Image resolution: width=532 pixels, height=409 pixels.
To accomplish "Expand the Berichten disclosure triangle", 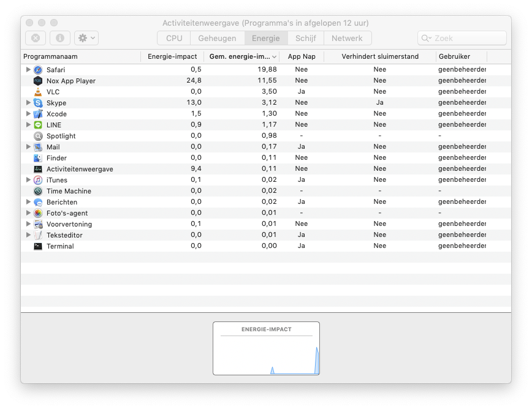I will [28, 201].
